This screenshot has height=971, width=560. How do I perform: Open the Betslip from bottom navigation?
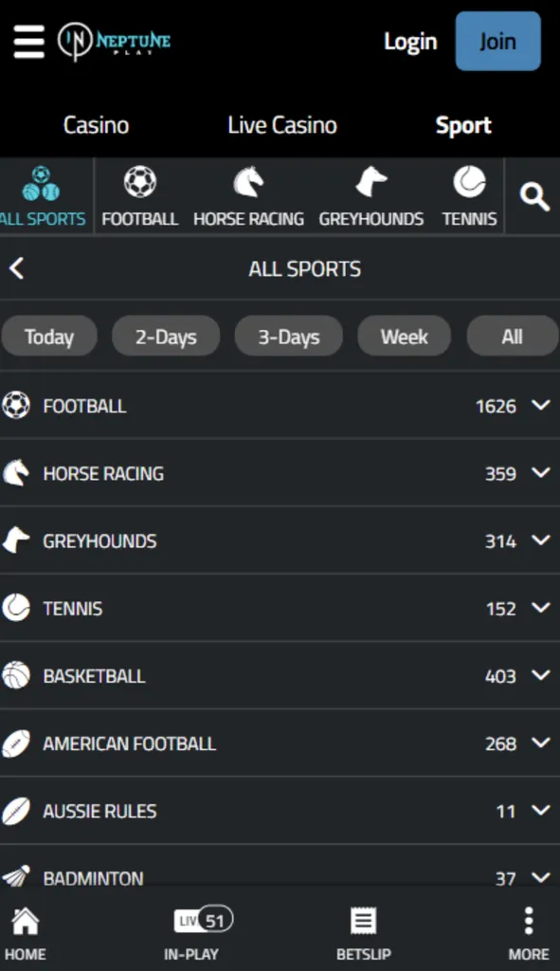pos(363,931)
